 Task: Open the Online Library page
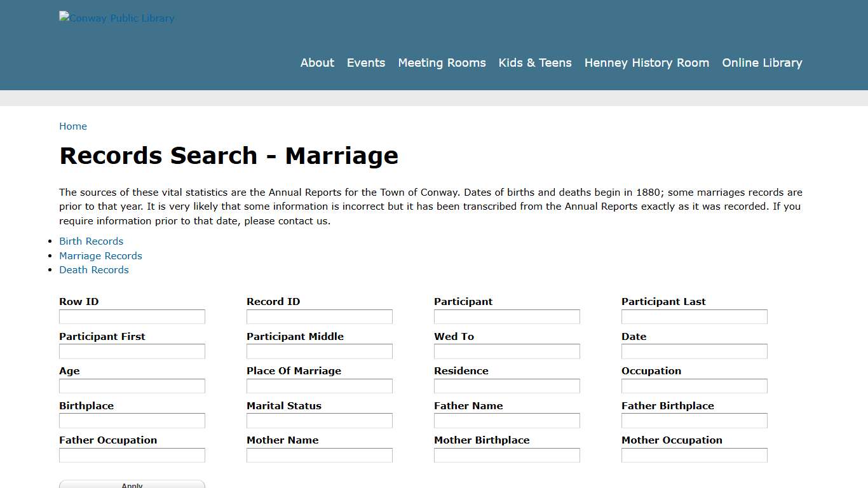click(762, 62)
